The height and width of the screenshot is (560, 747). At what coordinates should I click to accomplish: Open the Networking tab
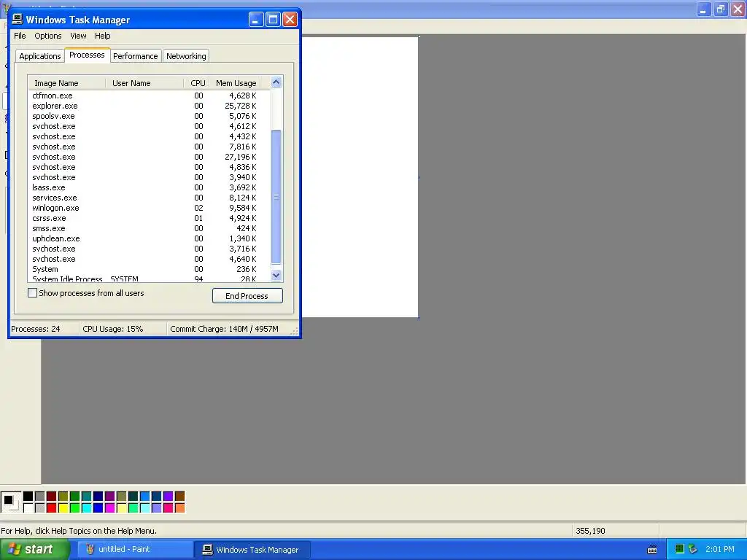186,56
